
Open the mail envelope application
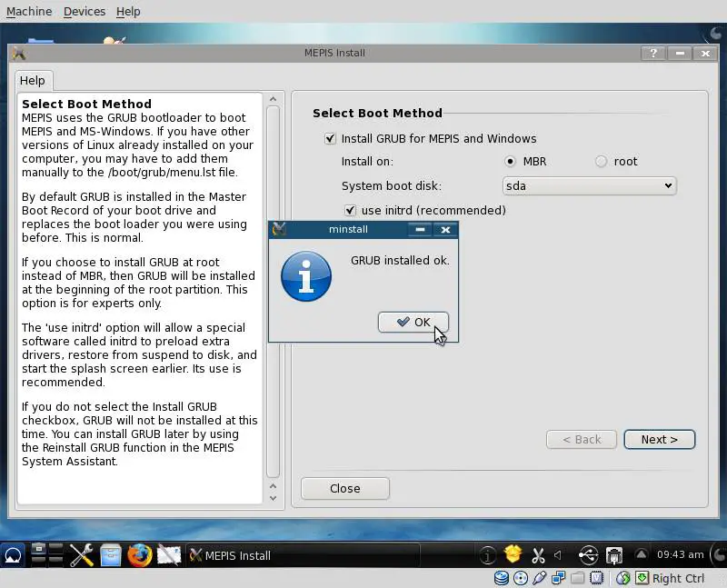(x=169, y=555)
